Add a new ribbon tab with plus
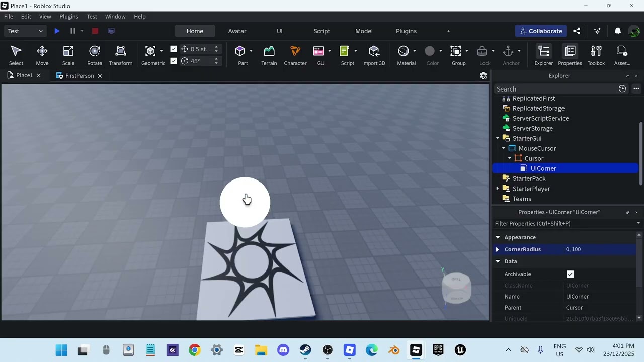Screen dimensions: 644x362 point(449,31)
